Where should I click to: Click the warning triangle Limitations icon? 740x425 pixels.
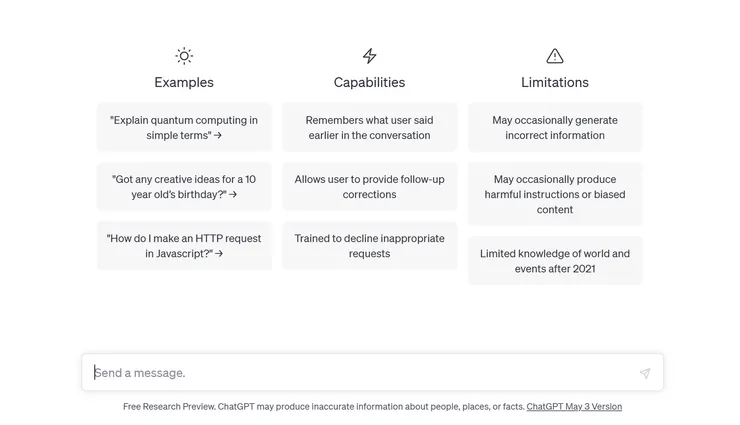pos(555,56)
